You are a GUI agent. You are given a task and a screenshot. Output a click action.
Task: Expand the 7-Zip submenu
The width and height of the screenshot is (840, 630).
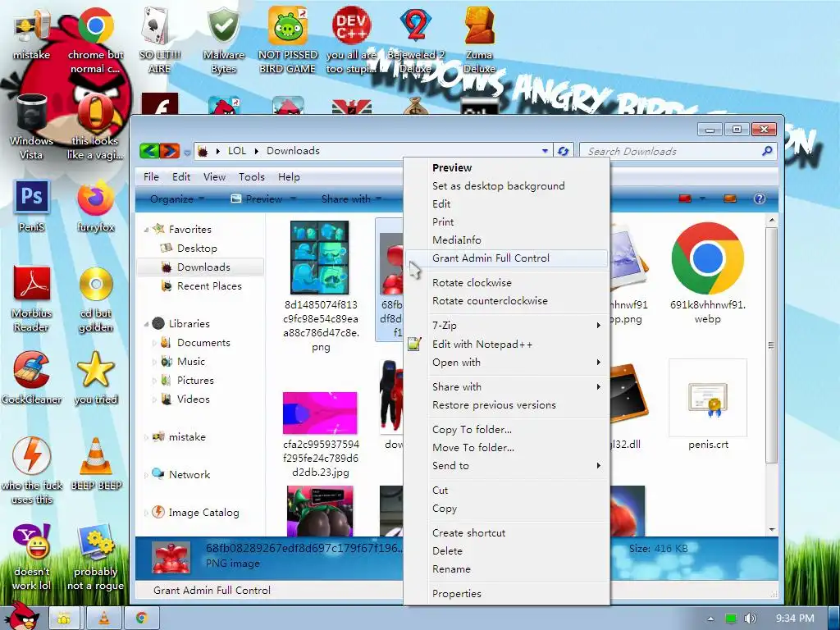click(x=507, y=325)
